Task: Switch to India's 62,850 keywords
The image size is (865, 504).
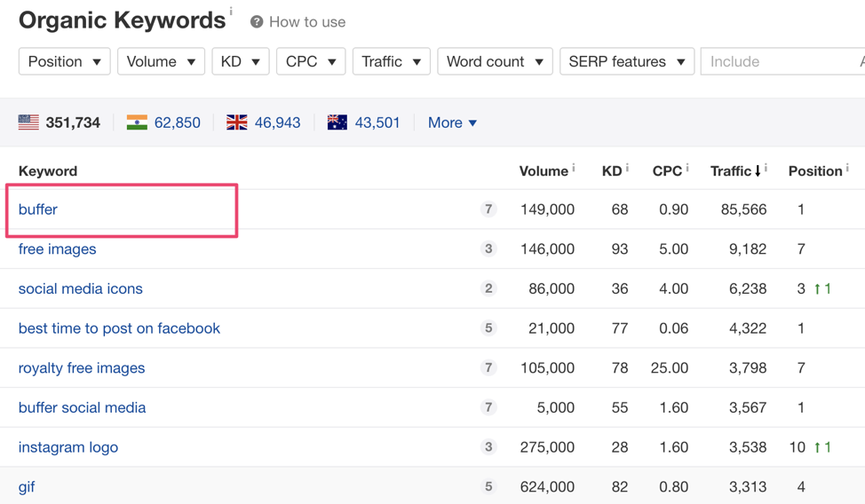Action: click(x=177, y=122)
